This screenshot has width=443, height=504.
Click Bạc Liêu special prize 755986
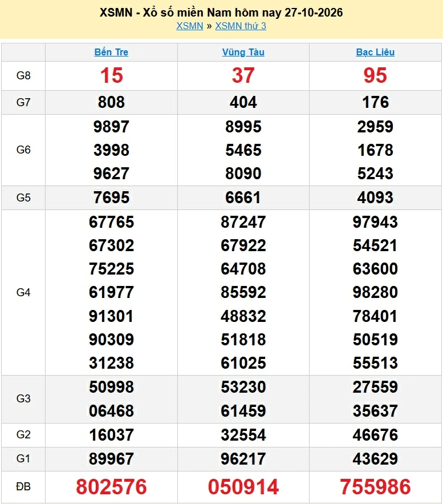(375, 487)
